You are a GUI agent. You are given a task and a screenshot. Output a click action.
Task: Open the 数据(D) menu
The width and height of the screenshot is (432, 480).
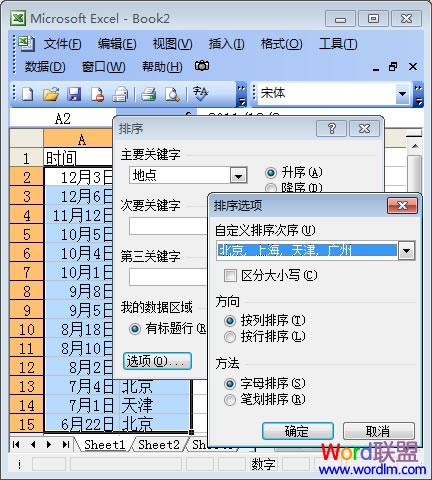click(x=45, y=67)
